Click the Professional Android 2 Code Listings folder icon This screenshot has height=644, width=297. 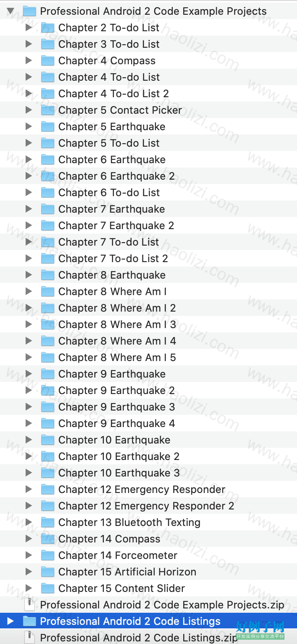click(29, 621)
